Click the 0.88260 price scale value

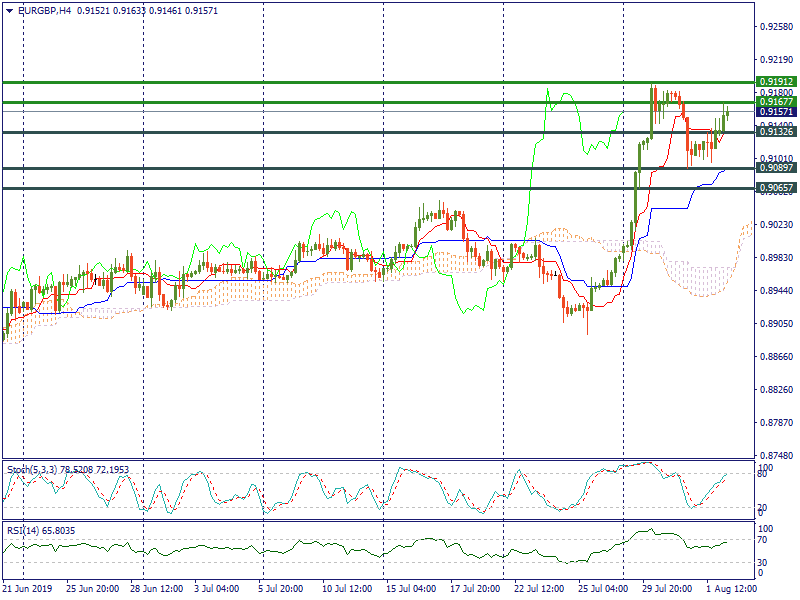click(x=776, y=389)
